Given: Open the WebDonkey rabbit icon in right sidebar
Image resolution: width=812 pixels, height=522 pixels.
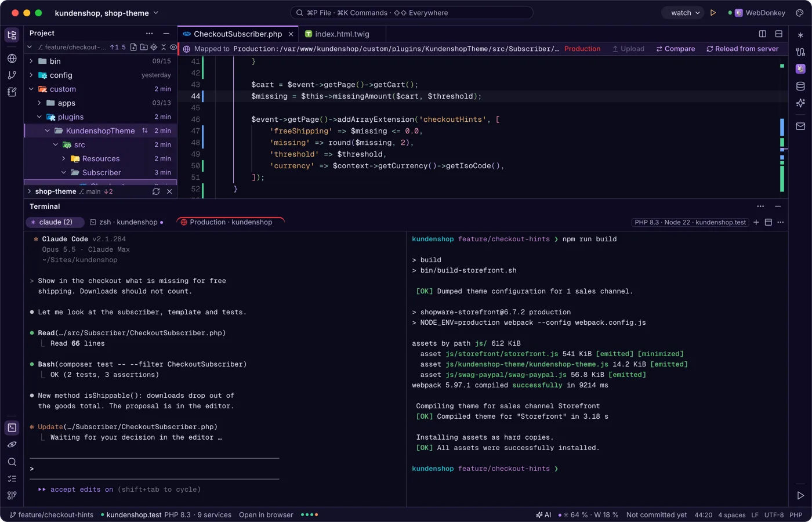Looking at the screenshot, I should pos(800,68).
